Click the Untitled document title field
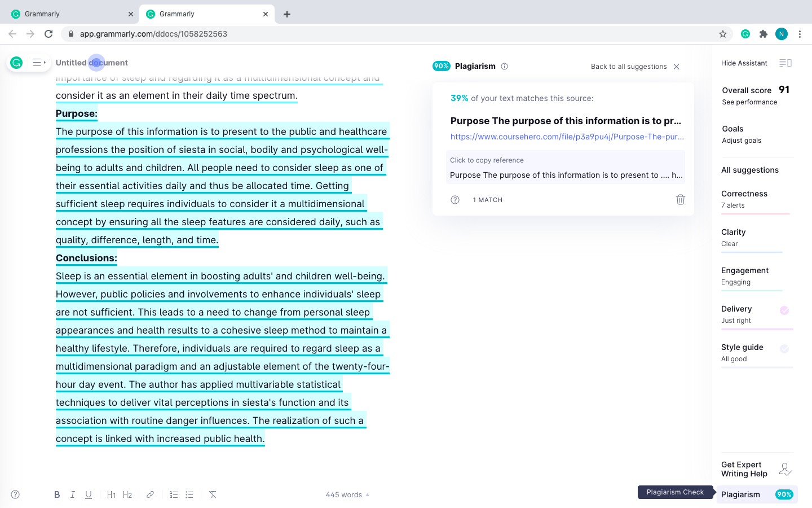The image size is (812, 508). coord(92,63)
